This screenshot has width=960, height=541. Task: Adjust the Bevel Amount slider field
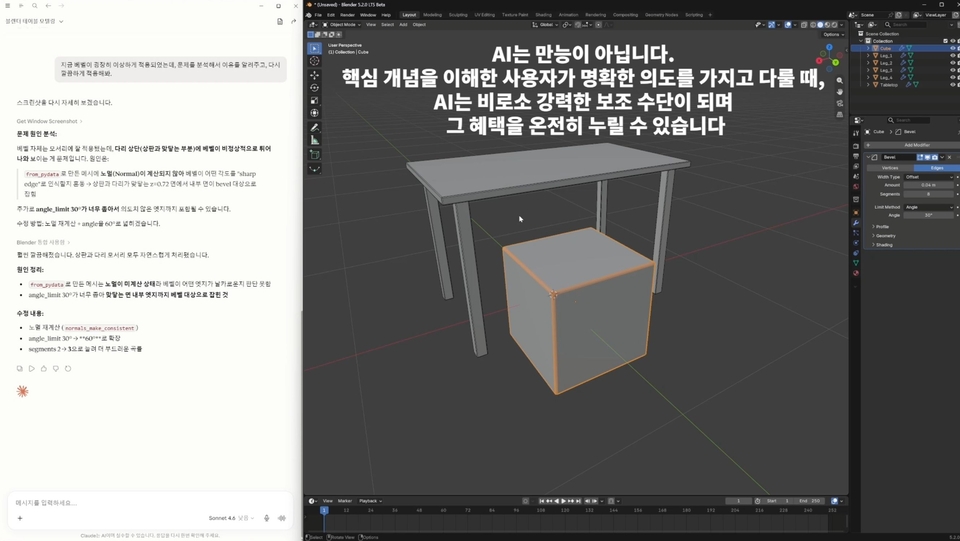tap(928, 185)
